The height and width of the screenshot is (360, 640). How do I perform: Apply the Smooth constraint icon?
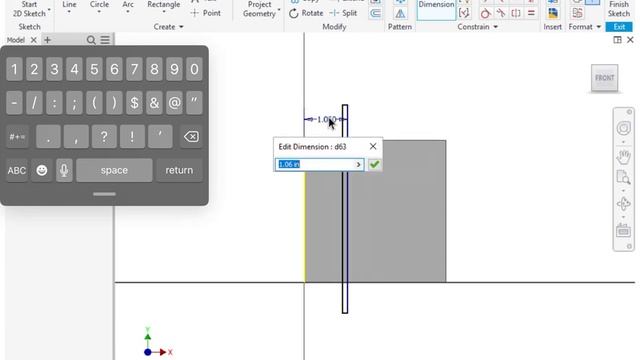coord(501,13)
